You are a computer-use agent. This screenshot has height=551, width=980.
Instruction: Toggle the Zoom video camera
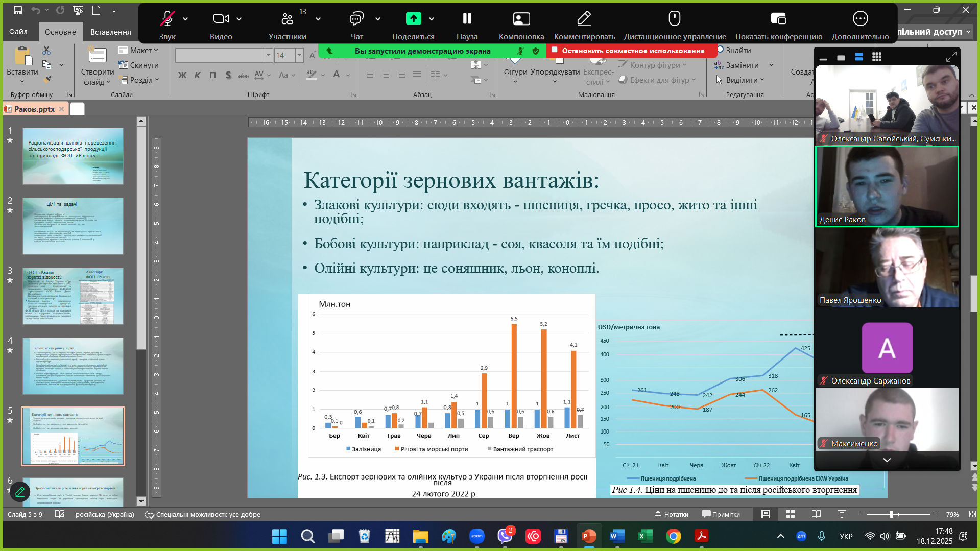221,19
